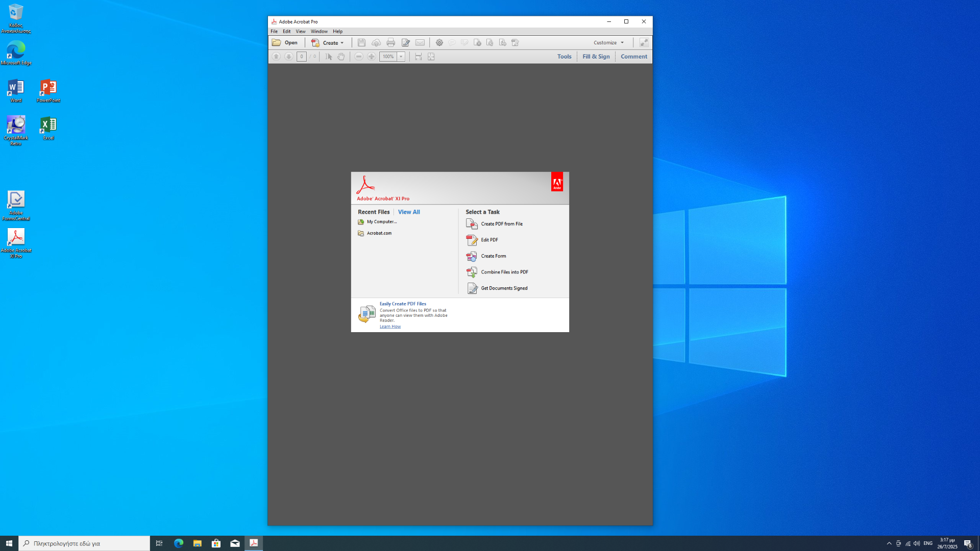Click Acrobat.com in Recent Files
Viewport: 980px width, 551px height.
375,233
